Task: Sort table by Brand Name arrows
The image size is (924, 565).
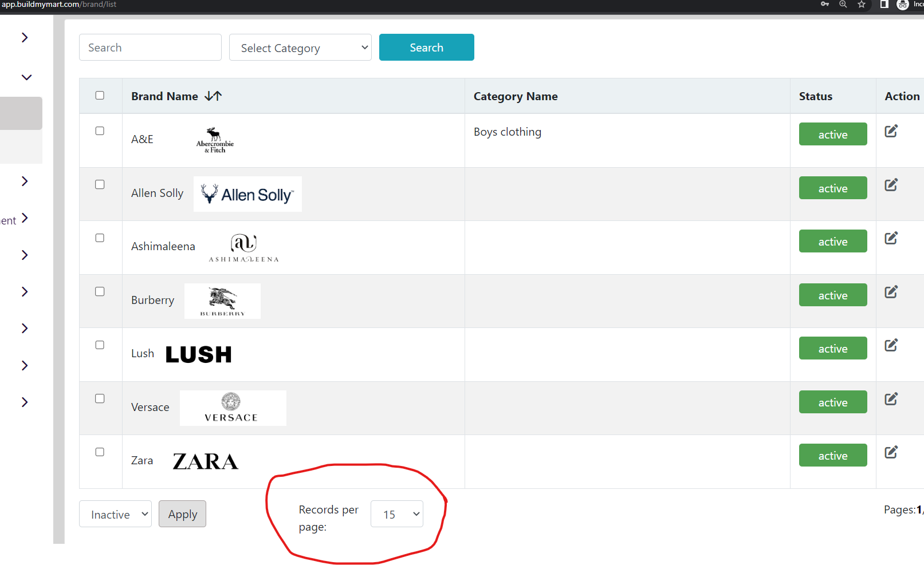Action: (213, 96)
